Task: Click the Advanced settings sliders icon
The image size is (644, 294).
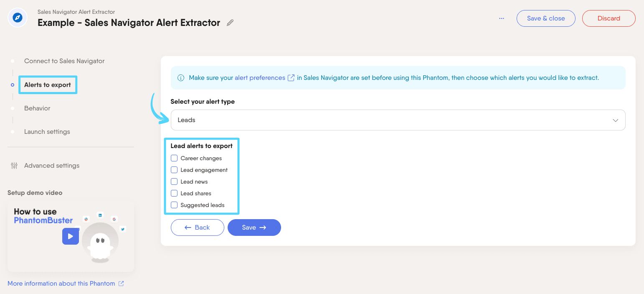Action: point(14,166)
